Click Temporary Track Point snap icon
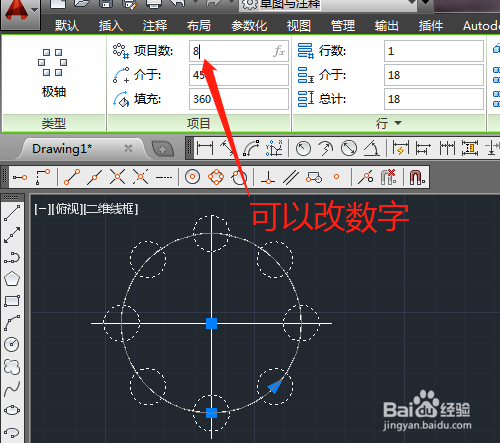Screen dimensions: 500x443 pos(20,177)
